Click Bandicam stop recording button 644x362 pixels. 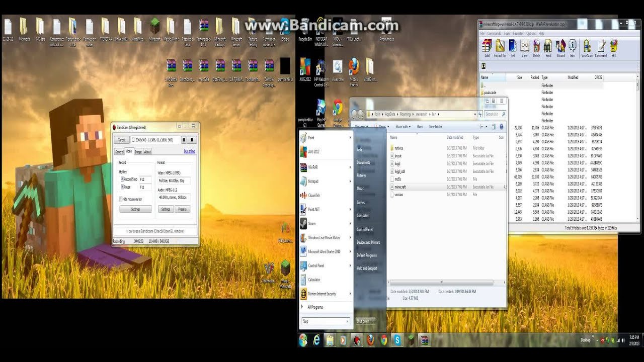pos(192,140)
